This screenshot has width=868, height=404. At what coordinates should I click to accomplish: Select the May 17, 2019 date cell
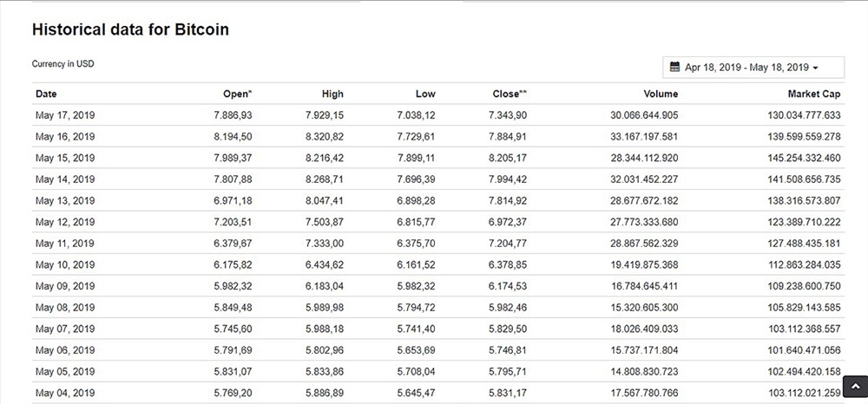pos(65,115)
